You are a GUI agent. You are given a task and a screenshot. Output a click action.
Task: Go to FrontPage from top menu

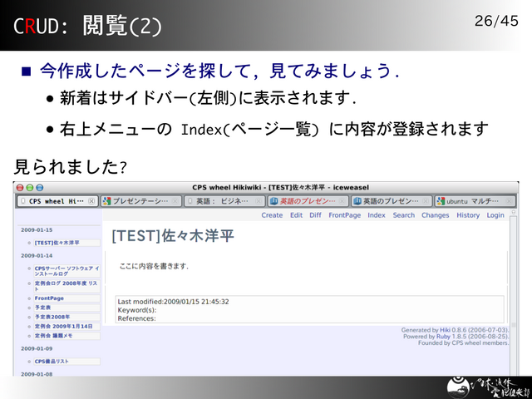344,215
